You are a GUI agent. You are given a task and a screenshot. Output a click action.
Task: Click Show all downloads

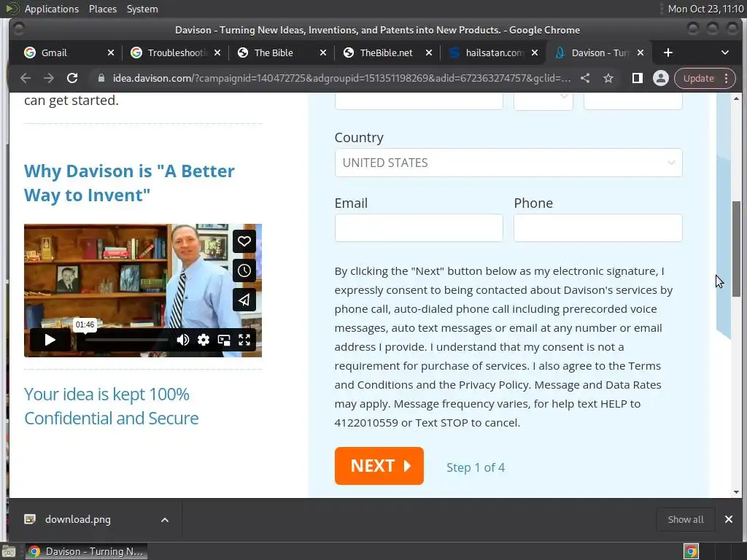[x=686, y=519]
